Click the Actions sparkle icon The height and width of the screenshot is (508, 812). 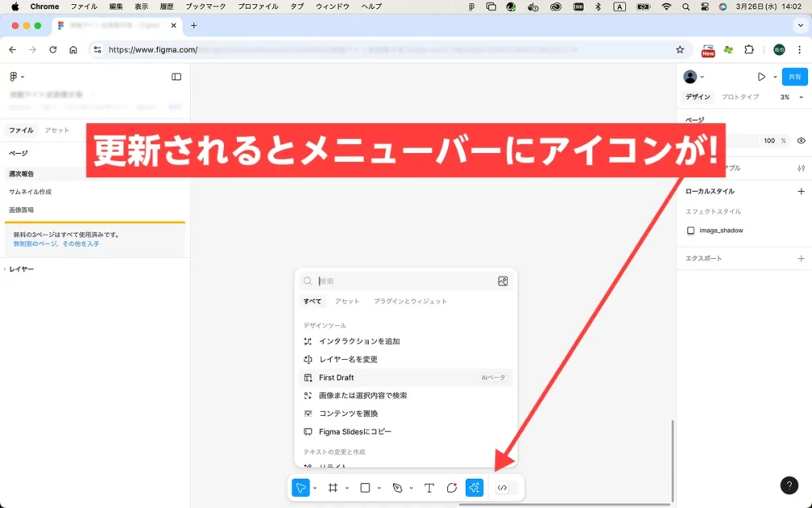coord(474,488)
